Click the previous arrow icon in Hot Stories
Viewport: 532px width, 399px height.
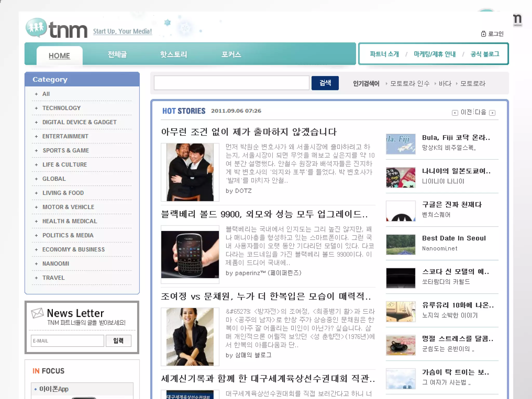tap(455, 113)
